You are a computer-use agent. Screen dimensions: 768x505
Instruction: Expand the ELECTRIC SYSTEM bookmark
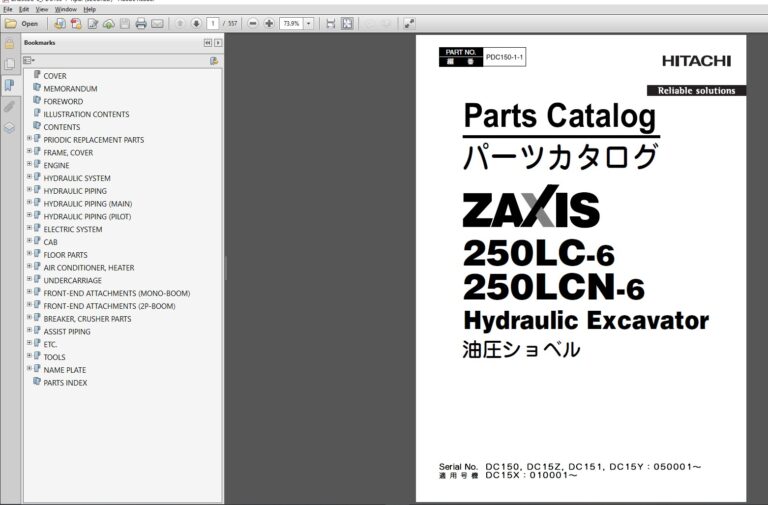coord(29,228)
